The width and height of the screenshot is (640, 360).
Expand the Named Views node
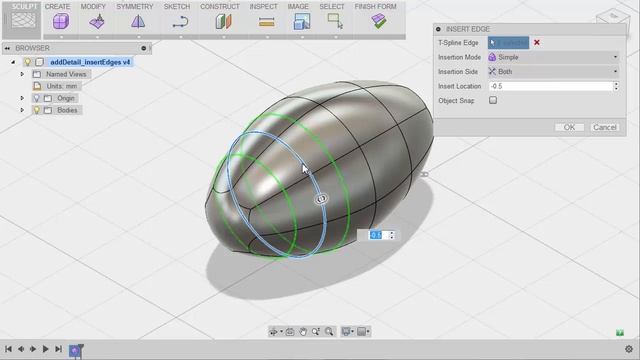tap(22, 74)
